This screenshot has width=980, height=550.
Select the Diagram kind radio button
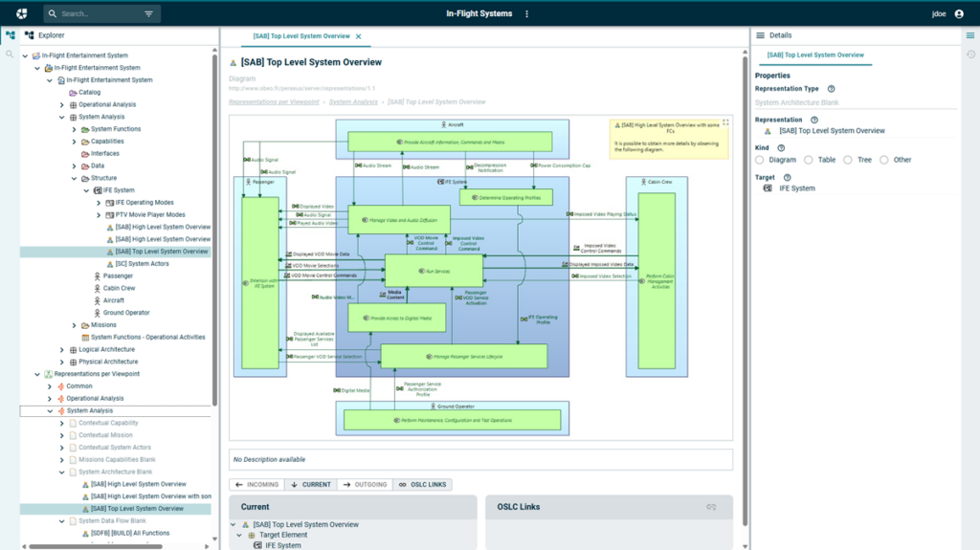[760, 160]
